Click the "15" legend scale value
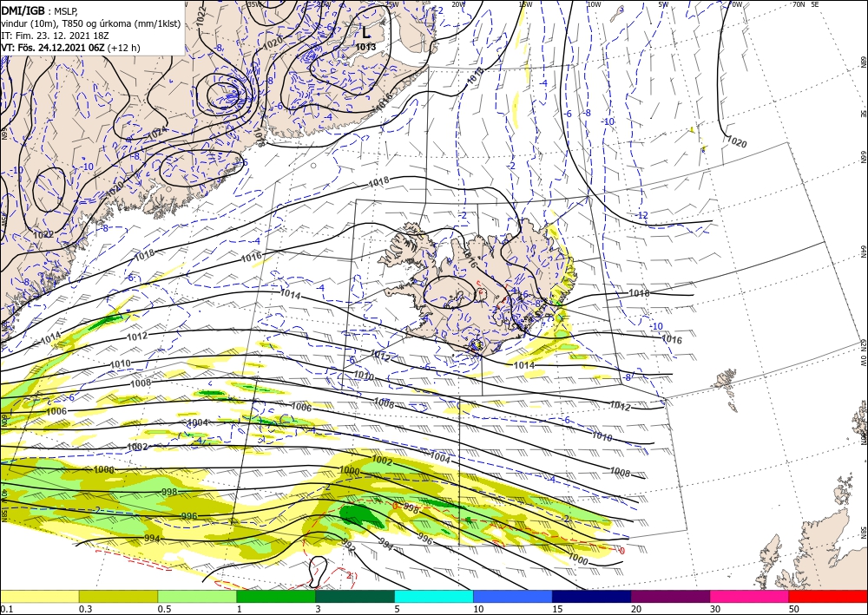868x615 pixels. coord(557,609)
